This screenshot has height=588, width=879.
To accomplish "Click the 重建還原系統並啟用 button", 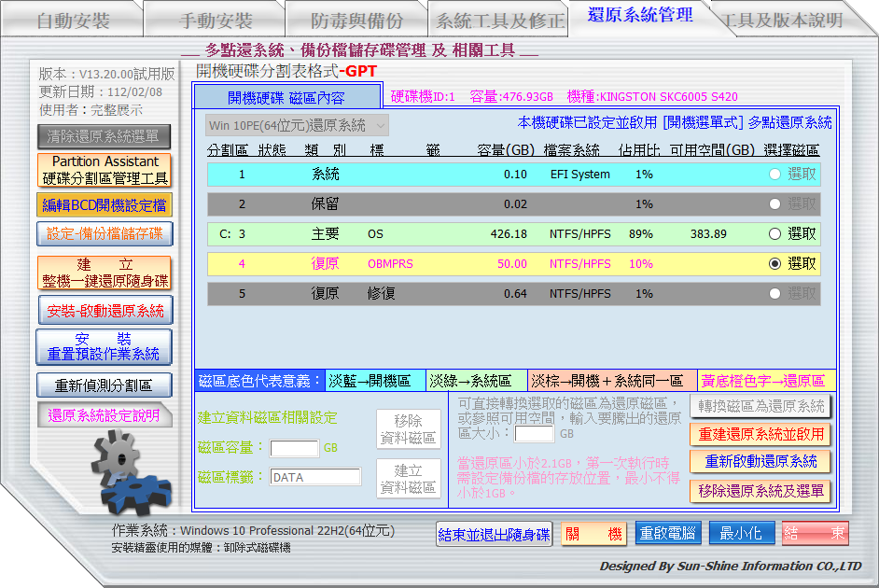I will pos(762,434).
